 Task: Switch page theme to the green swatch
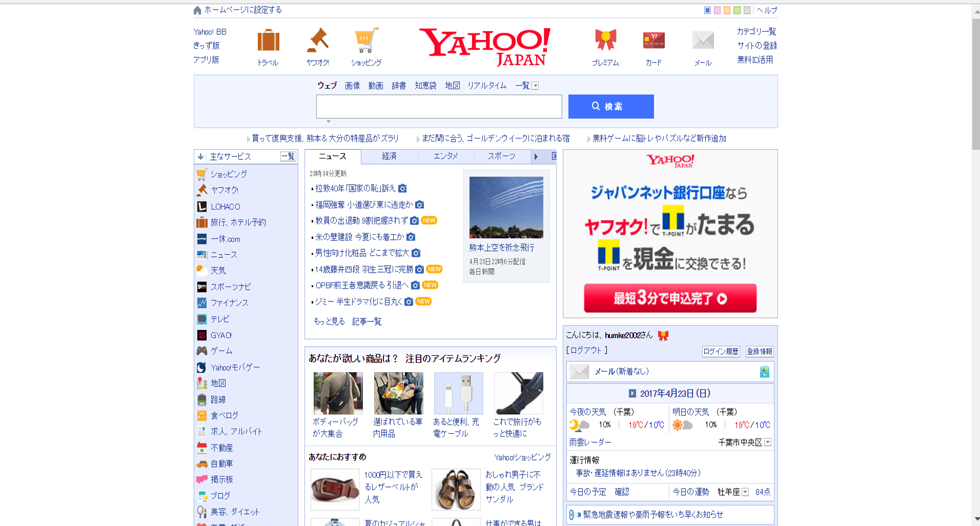(737, 10)
